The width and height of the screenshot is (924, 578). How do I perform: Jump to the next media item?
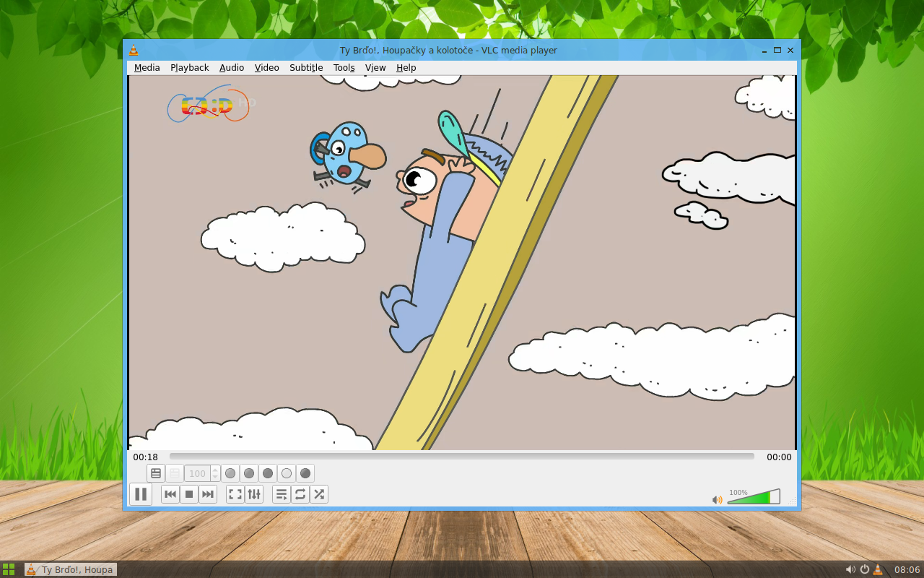pyautogui.click(x=208, y=494)
